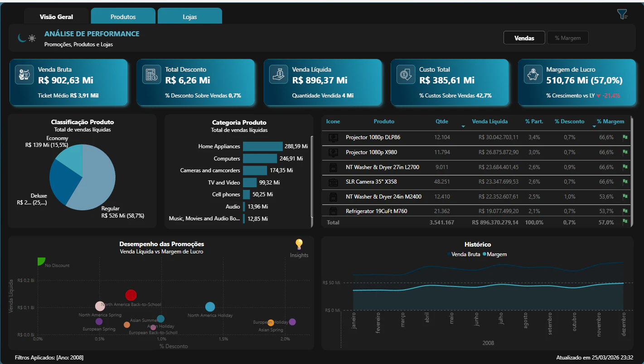Select the Home Appliances bar
This screenshot has width=644, height=364.
tap(263, 146)
